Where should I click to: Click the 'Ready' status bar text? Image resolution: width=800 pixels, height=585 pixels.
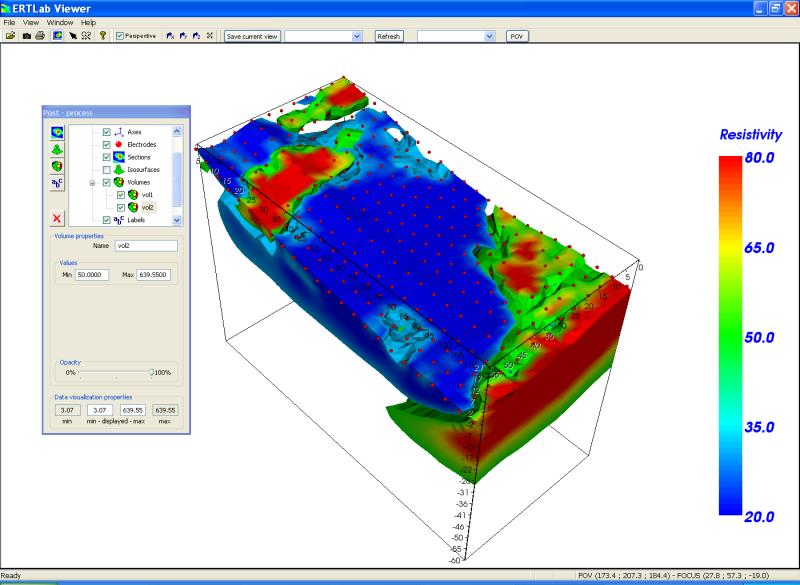(11, 575)
